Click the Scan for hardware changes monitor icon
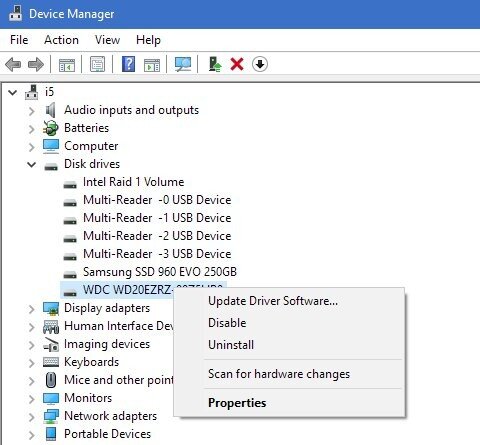480x445 pixels. tap(183, 64)
